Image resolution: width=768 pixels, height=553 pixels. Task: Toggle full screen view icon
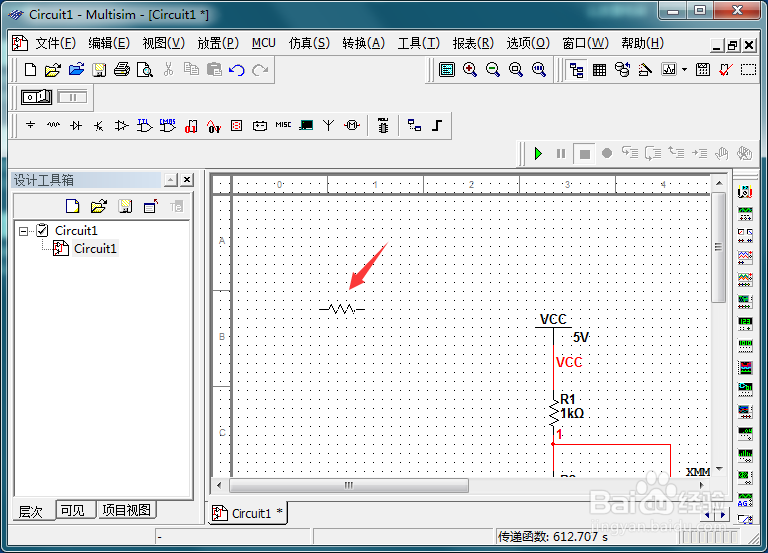point(447,70)
